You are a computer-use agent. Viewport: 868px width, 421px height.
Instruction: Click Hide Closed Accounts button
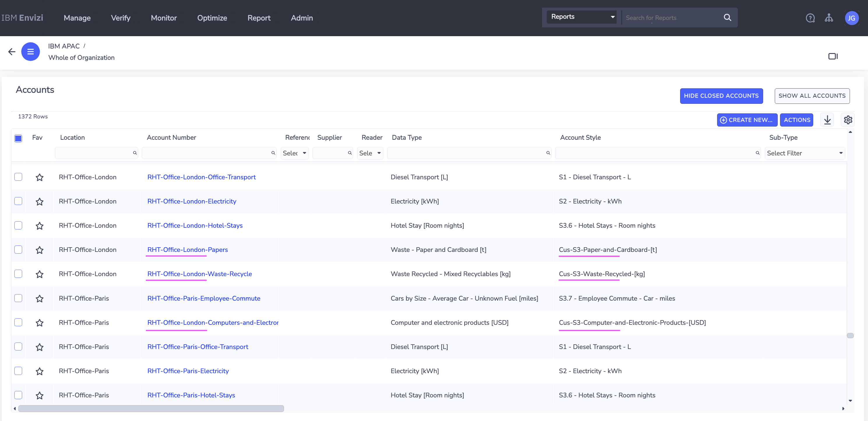tap(721, 96)
